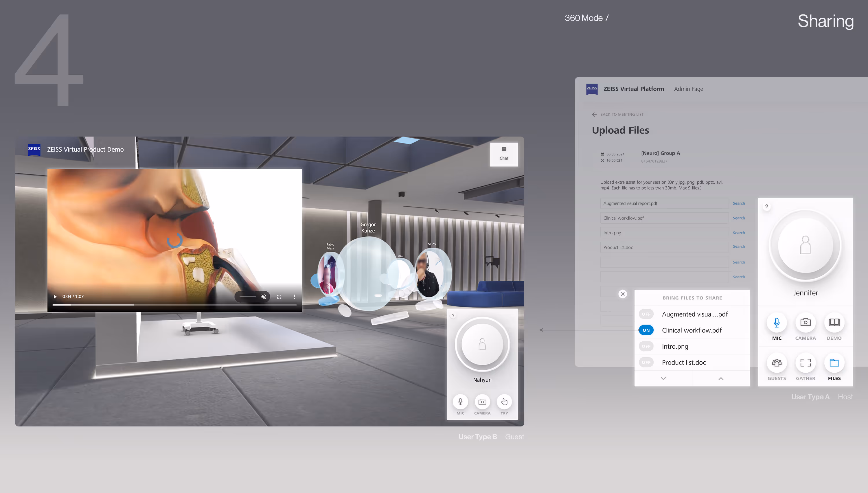Turn off Clinical workflow.pdf sharing
The width and height of the screenshot is (868, 493).
[x=646, y=330]
